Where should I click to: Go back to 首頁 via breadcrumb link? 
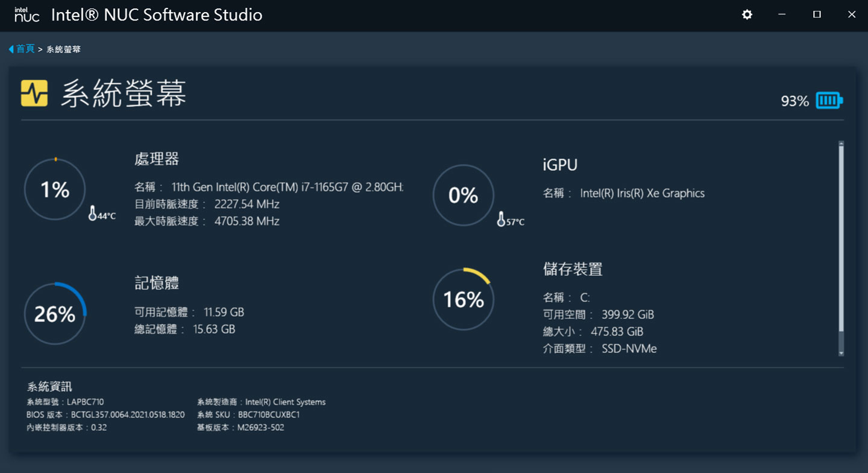click(25, 49)
